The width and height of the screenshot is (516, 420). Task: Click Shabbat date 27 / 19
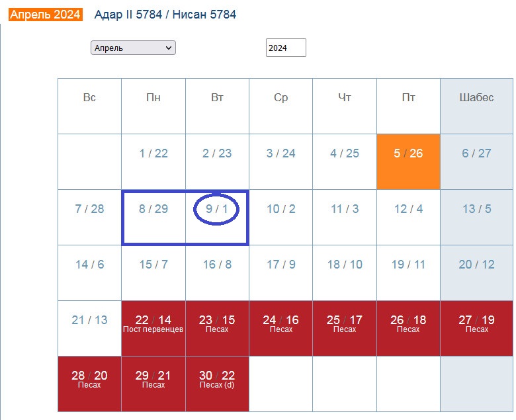(x=476, y=323)
